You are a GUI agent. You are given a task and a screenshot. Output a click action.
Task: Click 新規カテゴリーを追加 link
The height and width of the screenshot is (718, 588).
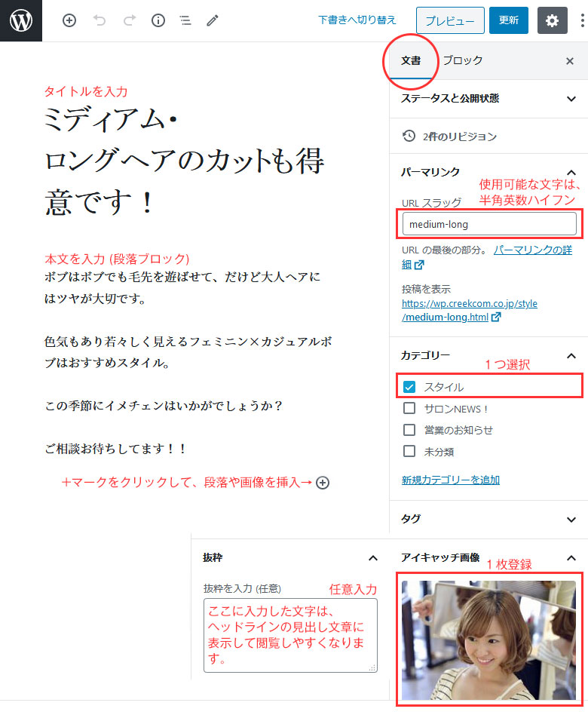click(451, 480)
